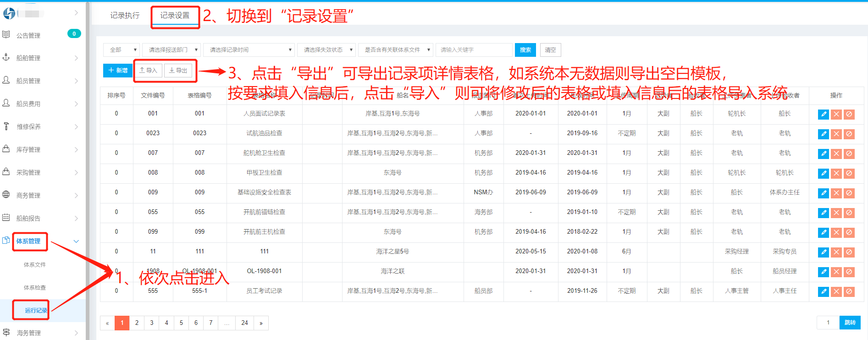Viewport: 868px width, 340px height.
Task: Go to page 2
Action: coord(137,323)
